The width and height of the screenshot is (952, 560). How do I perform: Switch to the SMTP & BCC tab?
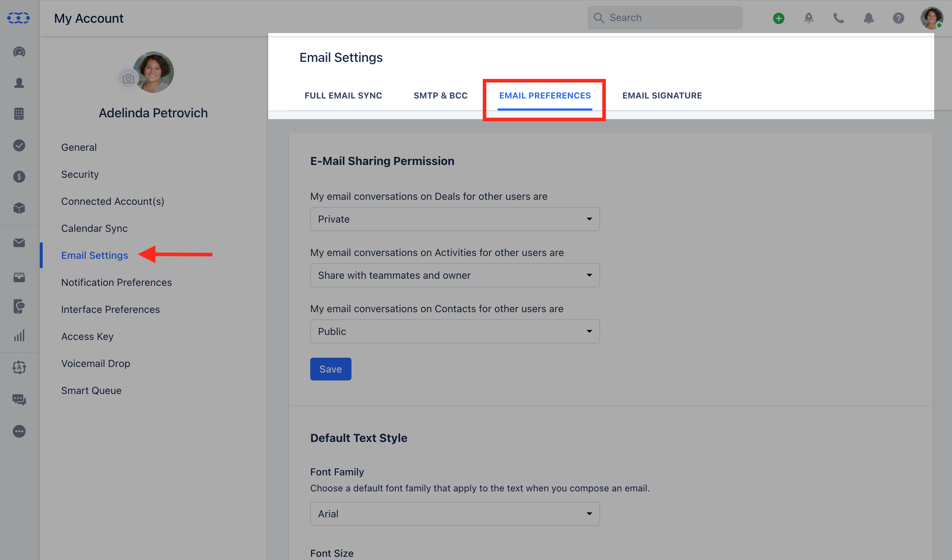pyautogui.click(x=440, y=96)
